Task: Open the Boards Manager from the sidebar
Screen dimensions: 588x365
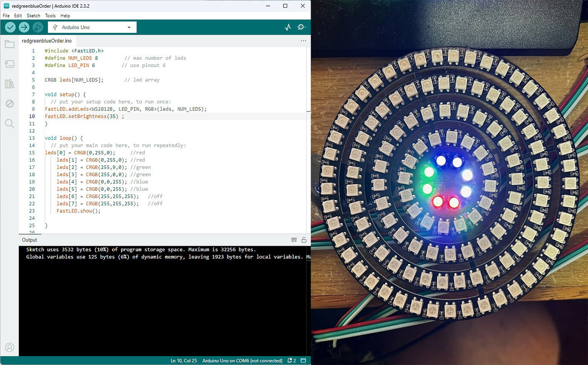Action: (x=9, y=64)
